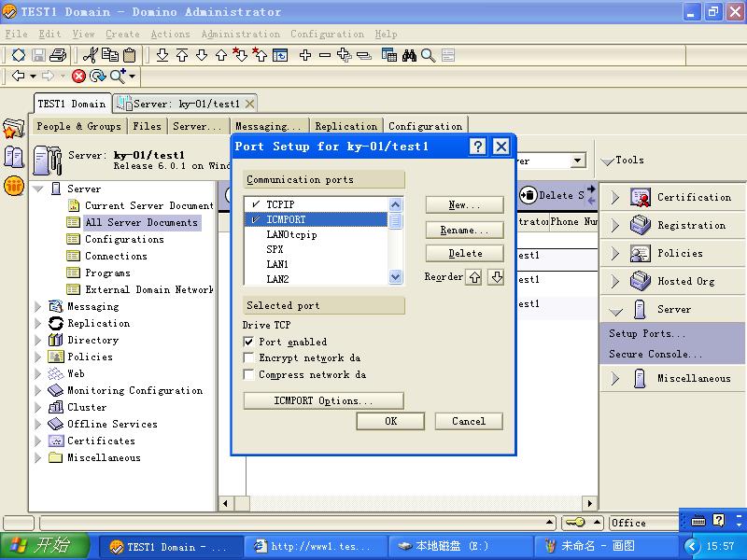Click the print icon in the toolbar
The height and width of the screenshot is (560, 747).
tap(58, 56)
